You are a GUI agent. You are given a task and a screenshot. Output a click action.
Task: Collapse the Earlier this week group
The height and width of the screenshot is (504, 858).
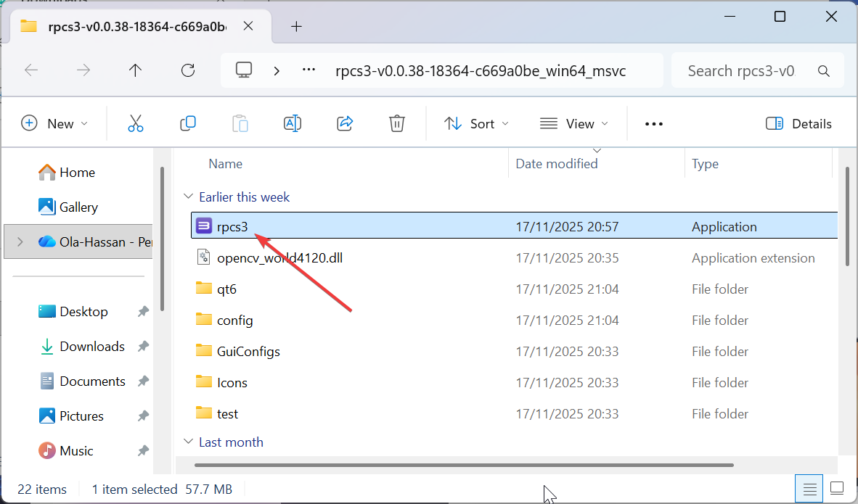tap(188, 197)
